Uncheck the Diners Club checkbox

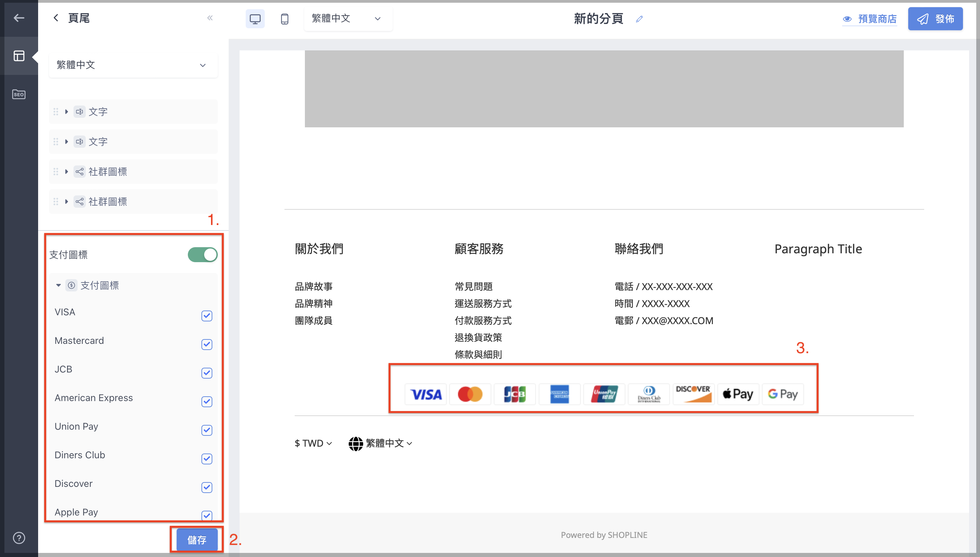pos(207,459)
